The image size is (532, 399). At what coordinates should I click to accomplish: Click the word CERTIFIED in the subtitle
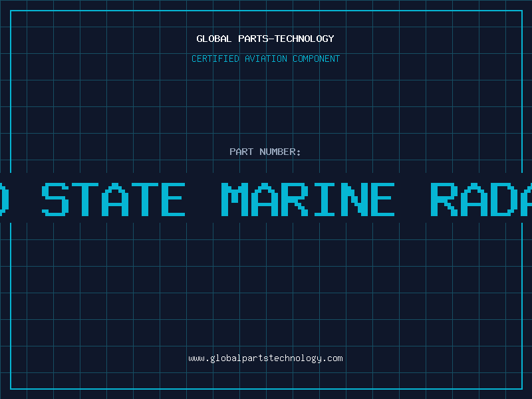click(x=215, y=59)
